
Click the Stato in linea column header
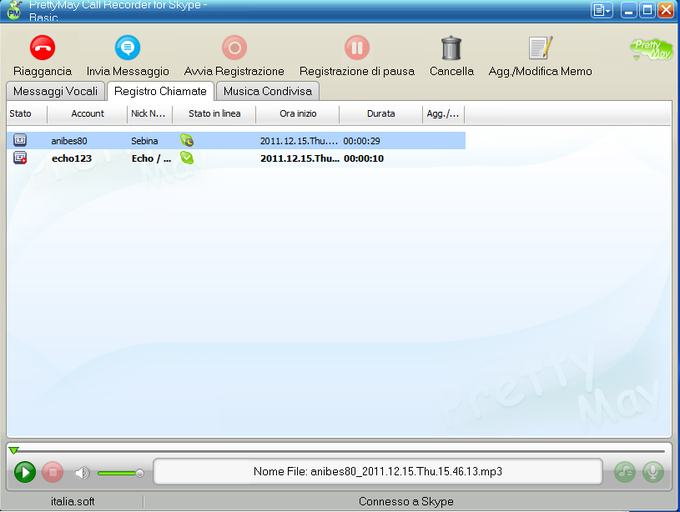pyautogui.click(x=214, y=114)
